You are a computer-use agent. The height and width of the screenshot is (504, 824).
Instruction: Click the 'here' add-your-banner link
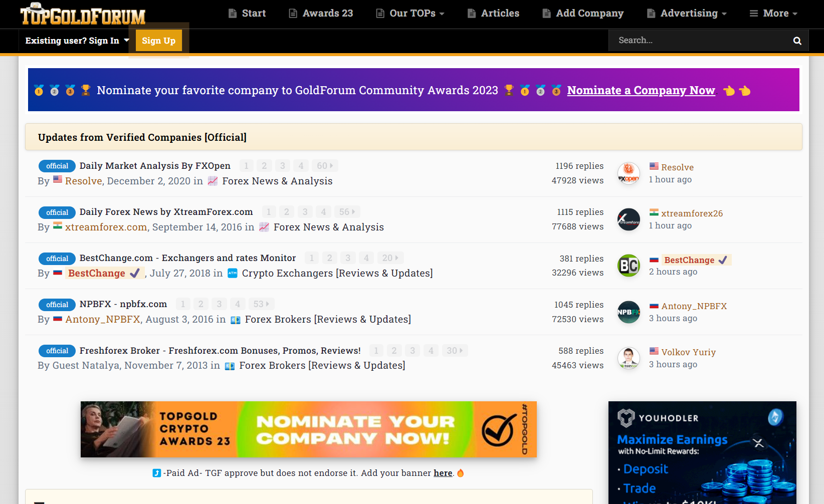click(x=443, y=473)
